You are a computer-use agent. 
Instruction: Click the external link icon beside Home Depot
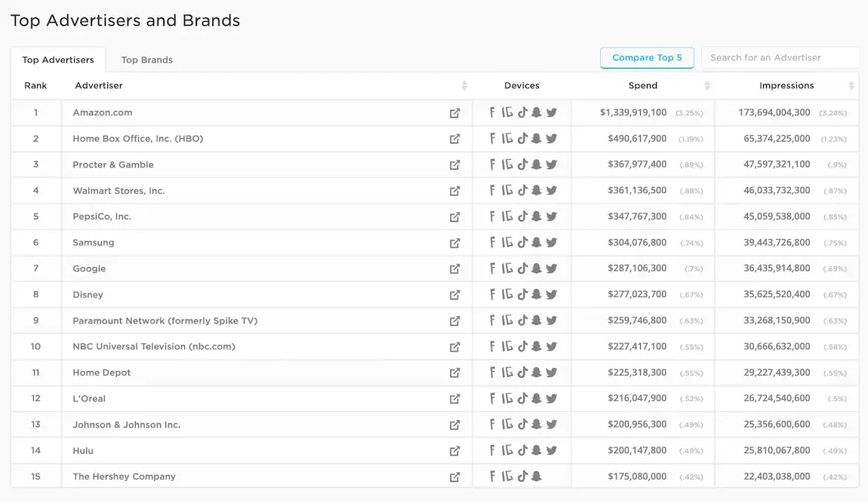click(455, 372)
